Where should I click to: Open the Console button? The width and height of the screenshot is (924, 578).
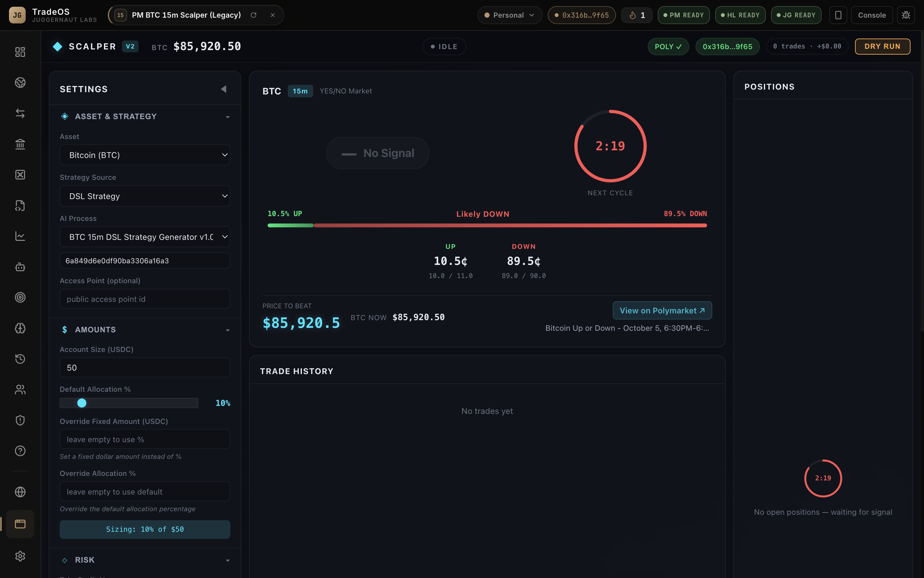(872, 15)
